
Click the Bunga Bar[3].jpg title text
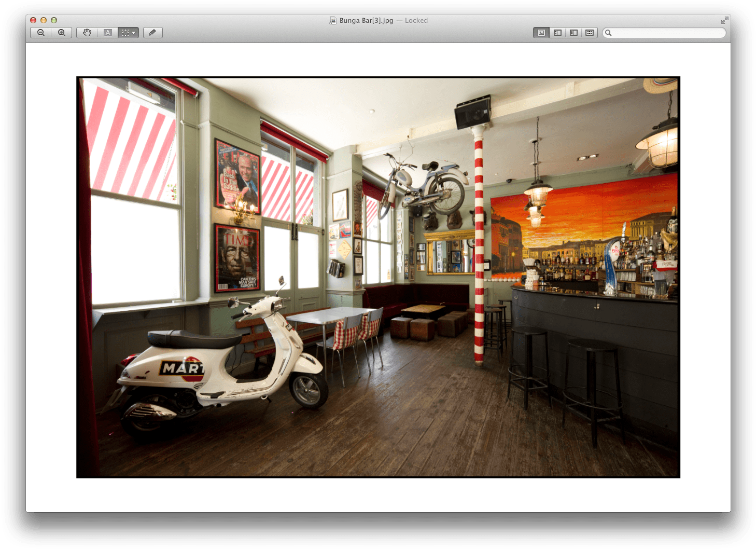point(365,20)
